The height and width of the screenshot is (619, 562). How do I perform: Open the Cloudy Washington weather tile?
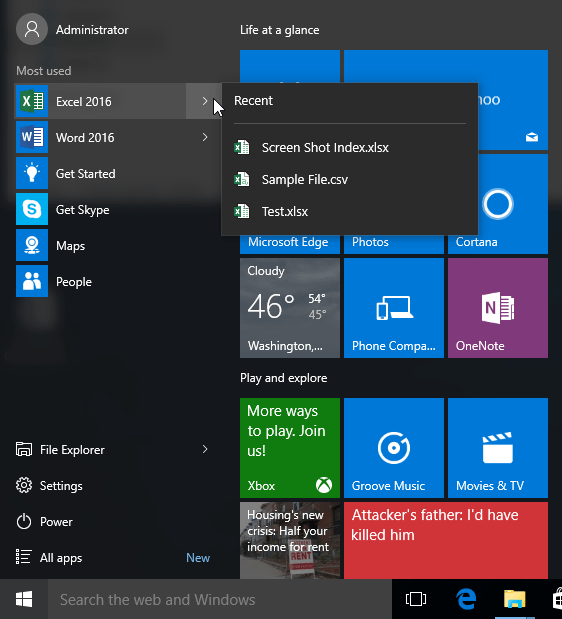[290, 308]
